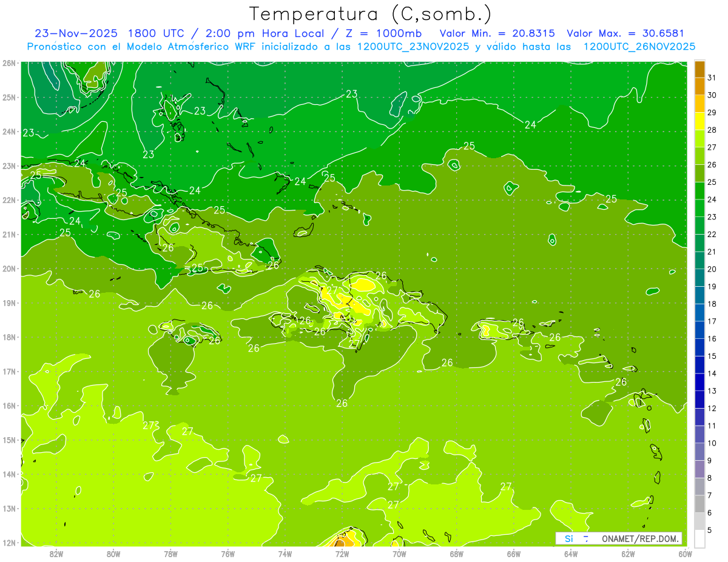The image size is (728, 562).
Task: Click the legend scale value 20
Action: pyautogui.click(x=712, y=269)
